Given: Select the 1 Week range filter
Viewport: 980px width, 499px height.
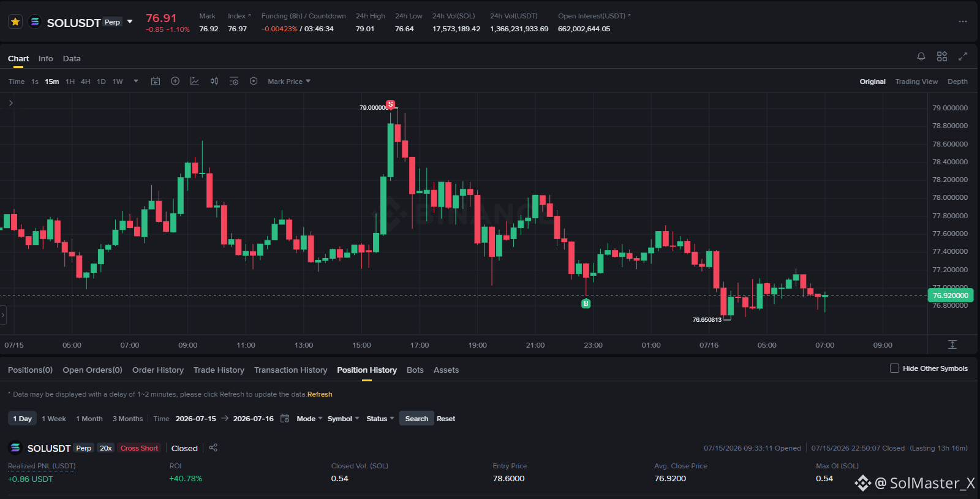Looking at the screenshot, I should [54, 419].
